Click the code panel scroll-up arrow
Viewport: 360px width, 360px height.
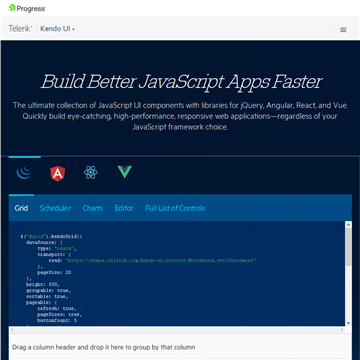point(348,224)
